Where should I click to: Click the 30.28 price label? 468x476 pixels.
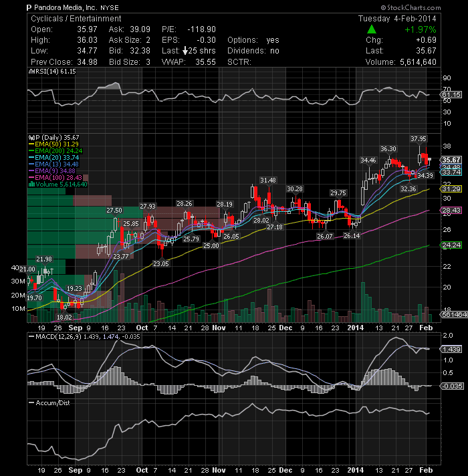[x=295, y=189]
